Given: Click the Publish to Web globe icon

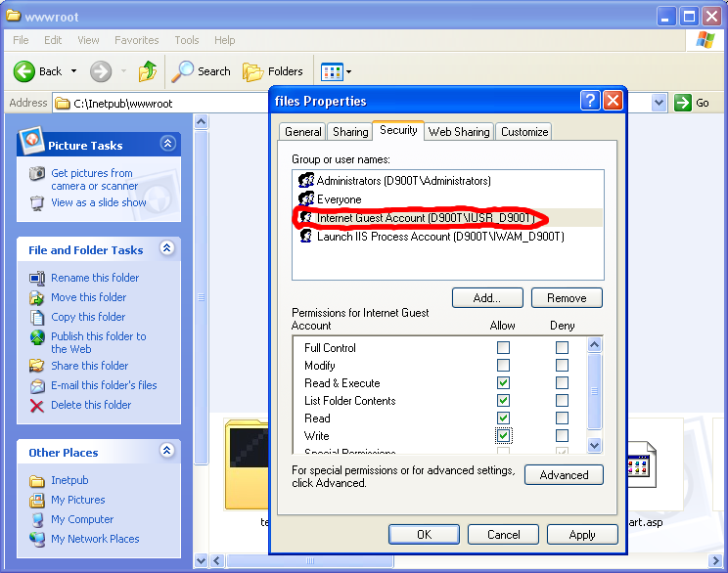Looking at the screenshot, I should pyautogui.click(x=37, y=337).
